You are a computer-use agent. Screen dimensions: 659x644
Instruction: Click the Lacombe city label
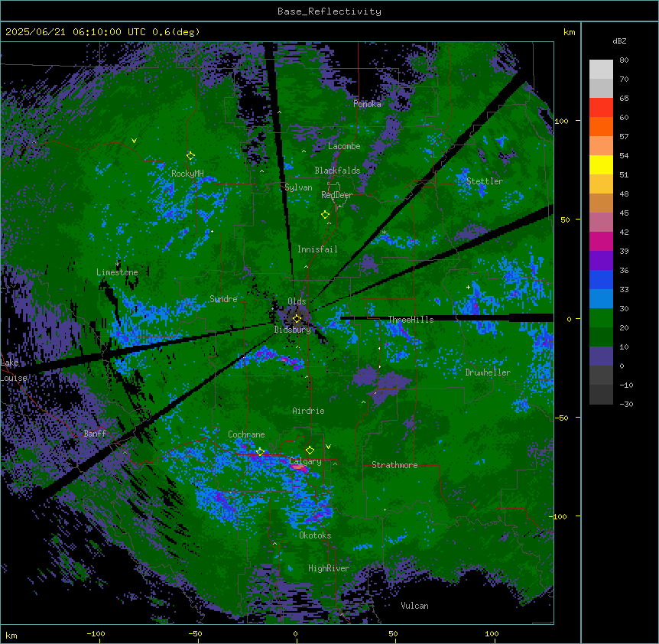[x=344, y=146]
